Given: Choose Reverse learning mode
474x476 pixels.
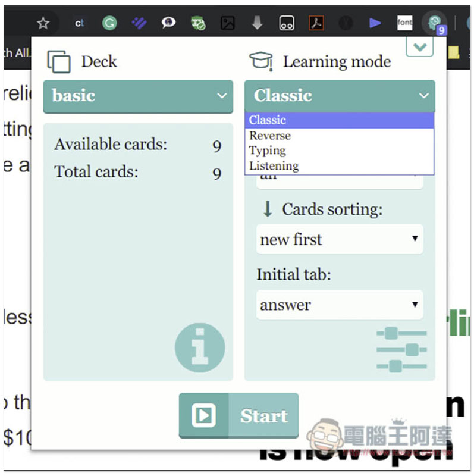Looking at the screenshot, I should click(340, 136).
